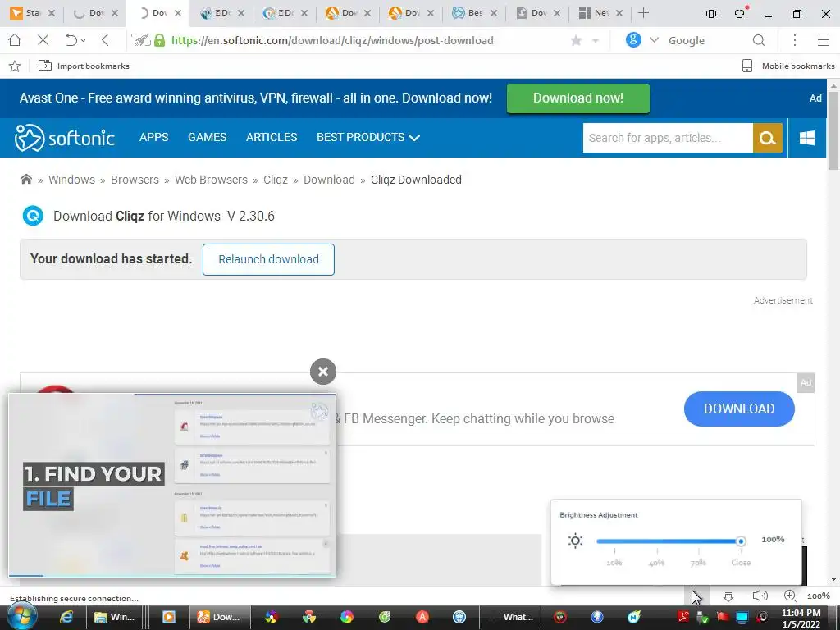Select the softonic URL in the address bar
Viewport: 840px width, 630px height.
(x=332, y=40)
